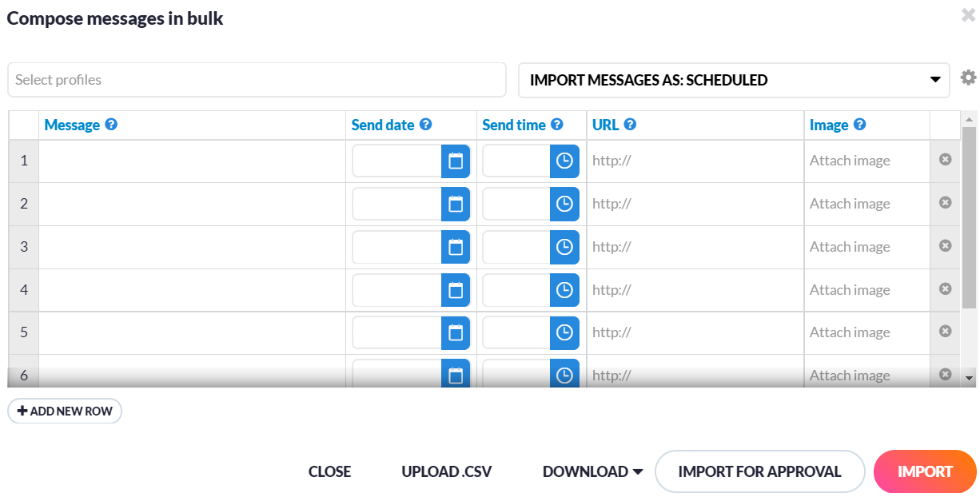Click Attach image in row 5
The height and width of the screenshot is (497, 980).
pos(850,332)
